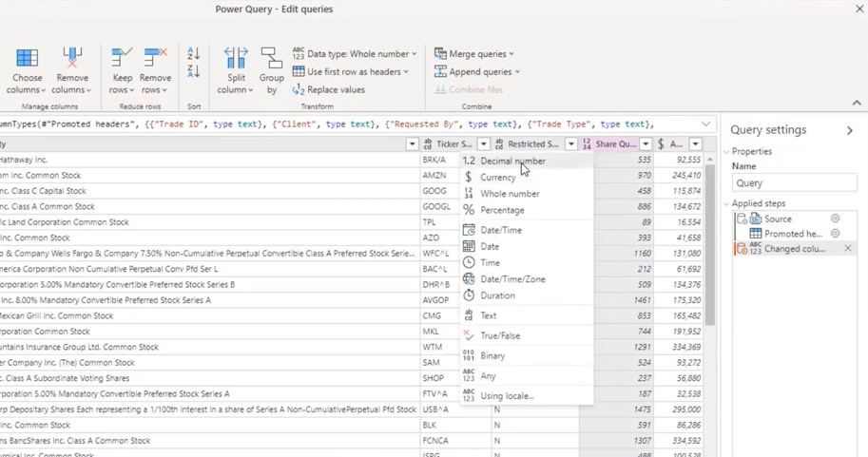Select Percentage from type menu
Viewport: 868px width, 457px height.
click(527, 210)
